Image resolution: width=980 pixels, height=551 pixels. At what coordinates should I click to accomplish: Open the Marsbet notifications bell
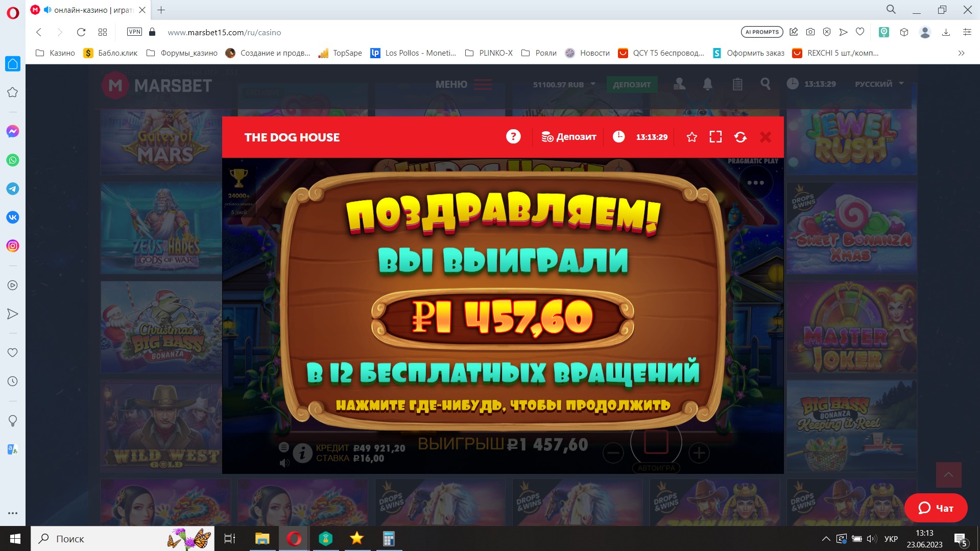coord(708,84)
